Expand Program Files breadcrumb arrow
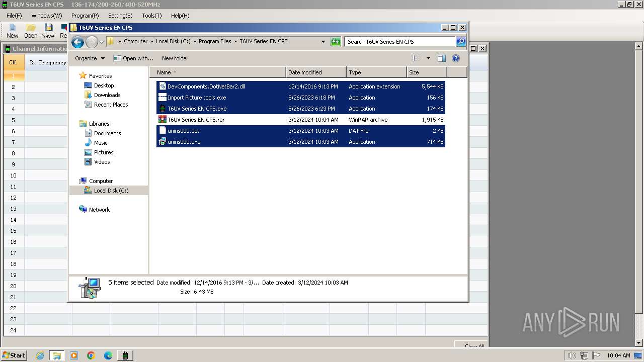Image resolution: width=644 pixels, height=362 pixels. point(235,42)
